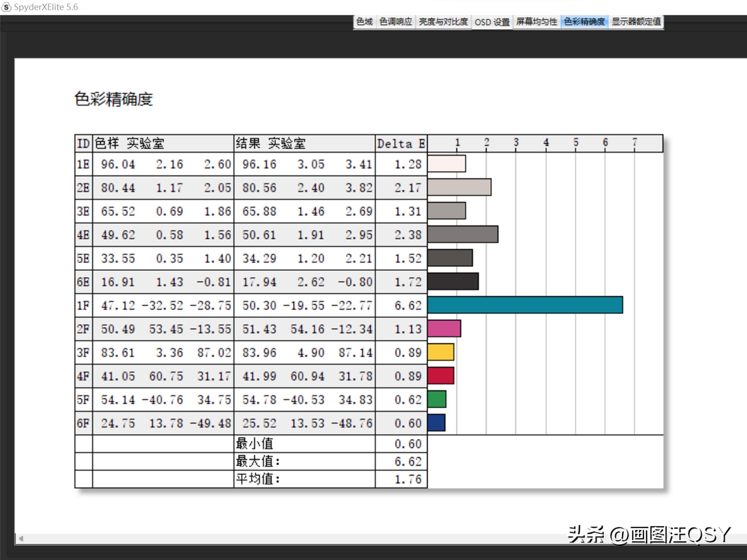The image size is (747, 560).
Task: Click the 最大值 result row
Action: tap(256, 461)
